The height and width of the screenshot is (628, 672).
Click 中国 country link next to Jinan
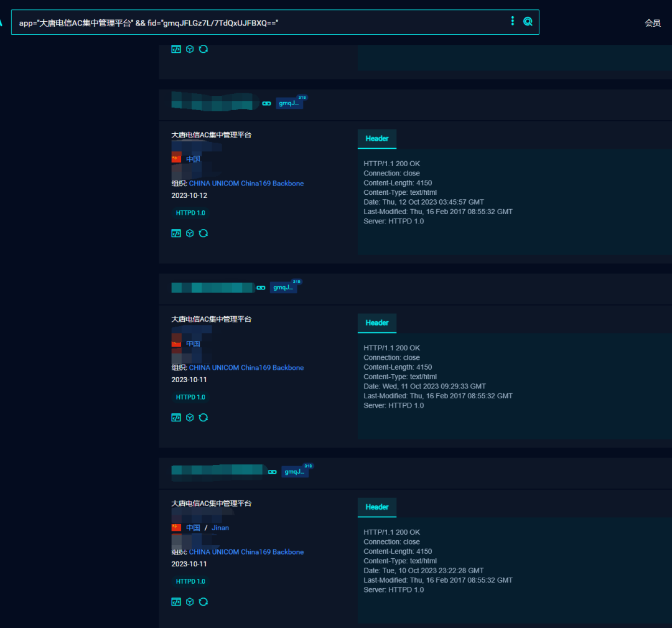pyautogui.click(x=194, y=528)
